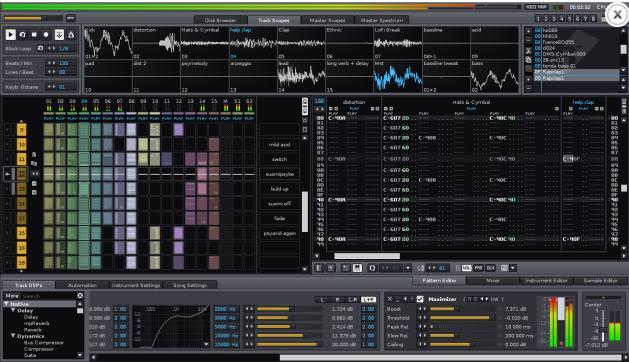Select sequence row 10 in pattern sequencer
629x362 pixels.
[22, 144]
